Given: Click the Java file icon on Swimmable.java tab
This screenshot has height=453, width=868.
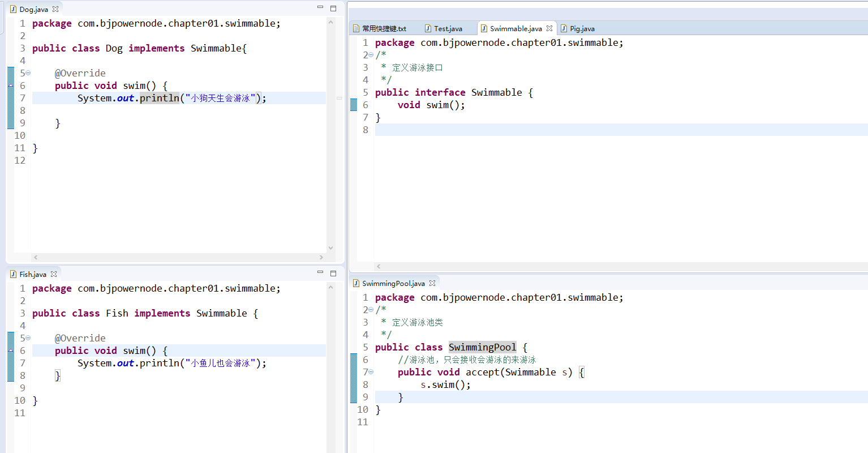Looking at the screenshot, I should [484, 28].
